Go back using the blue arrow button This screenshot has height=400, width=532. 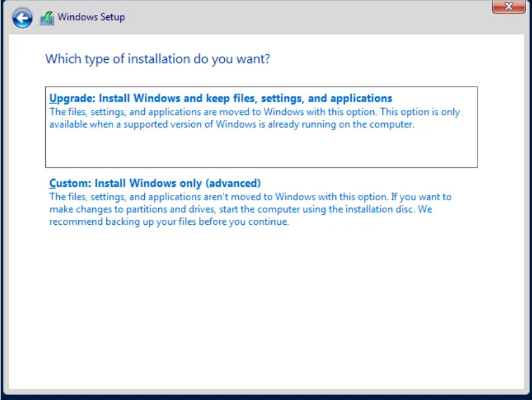(23, 18)
